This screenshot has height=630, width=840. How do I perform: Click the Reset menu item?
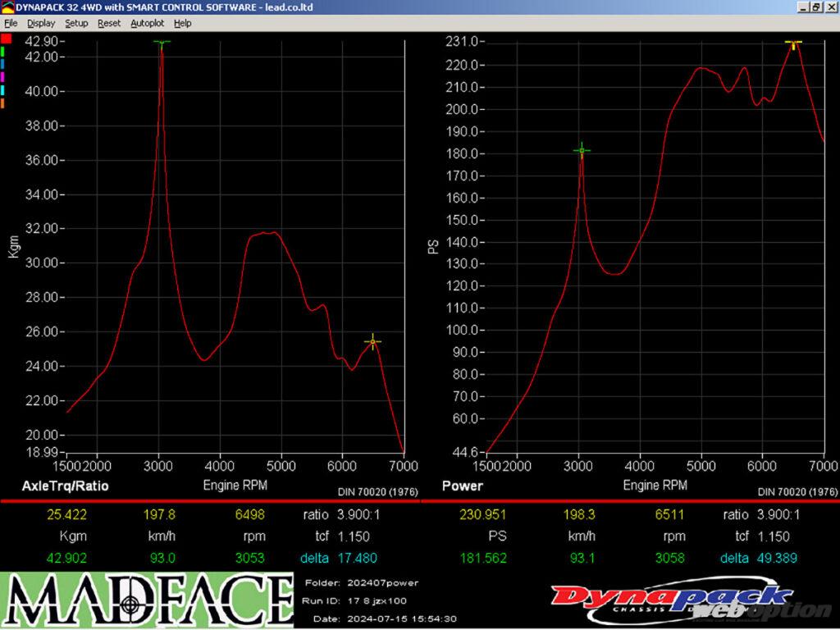[108, 23]
